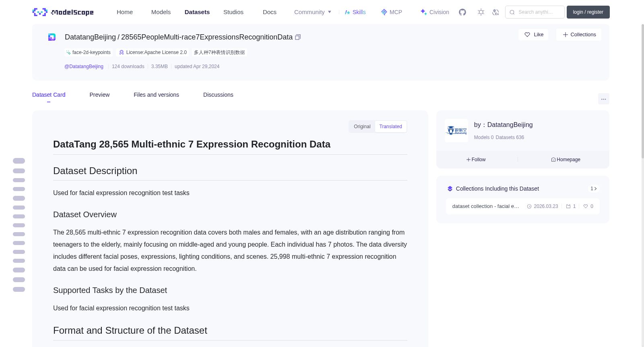
Task: Click the search magnifier icon
Action: tap(512, 12)
